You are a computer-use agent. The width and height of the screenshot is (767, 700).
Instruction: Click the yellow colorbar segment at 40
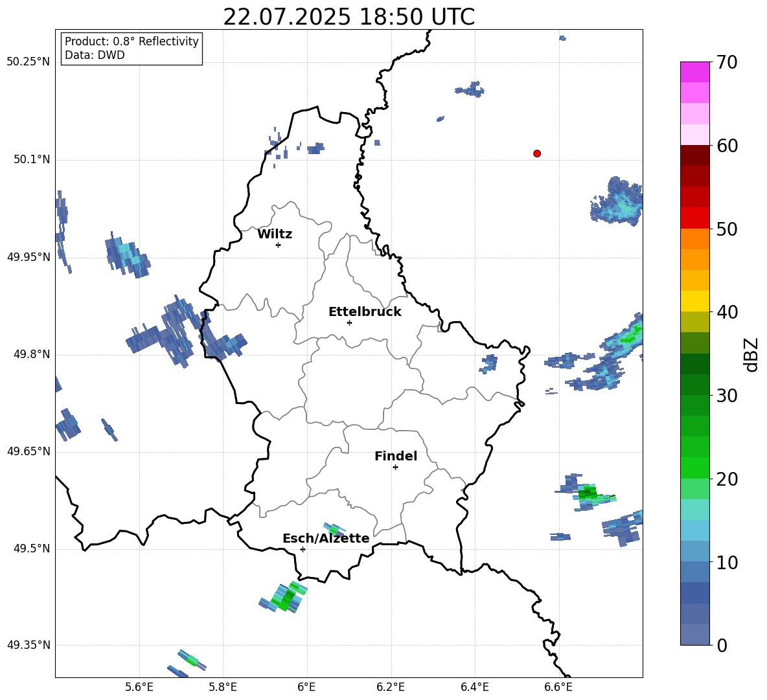pos(694,301)
